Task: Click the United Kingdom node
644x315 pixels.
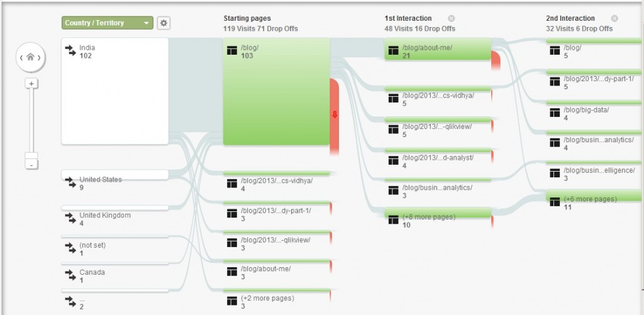Action: coord(114,218)
